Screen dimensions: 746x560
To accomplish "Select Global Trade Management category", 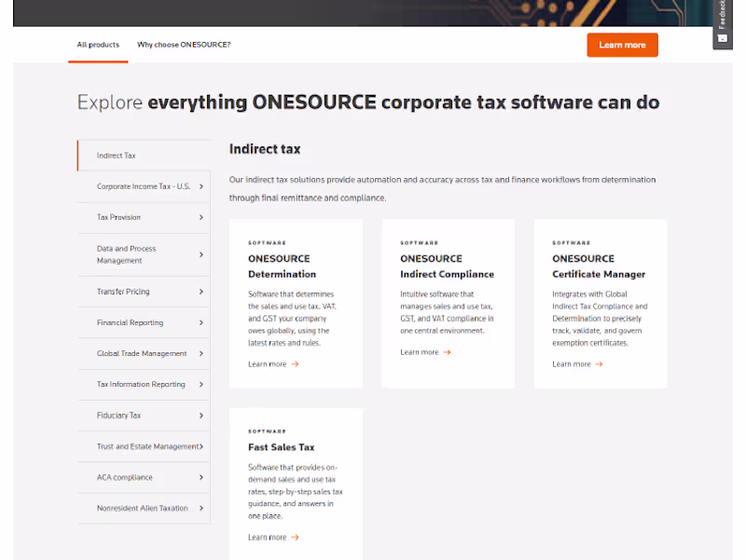I will point(144,354).
